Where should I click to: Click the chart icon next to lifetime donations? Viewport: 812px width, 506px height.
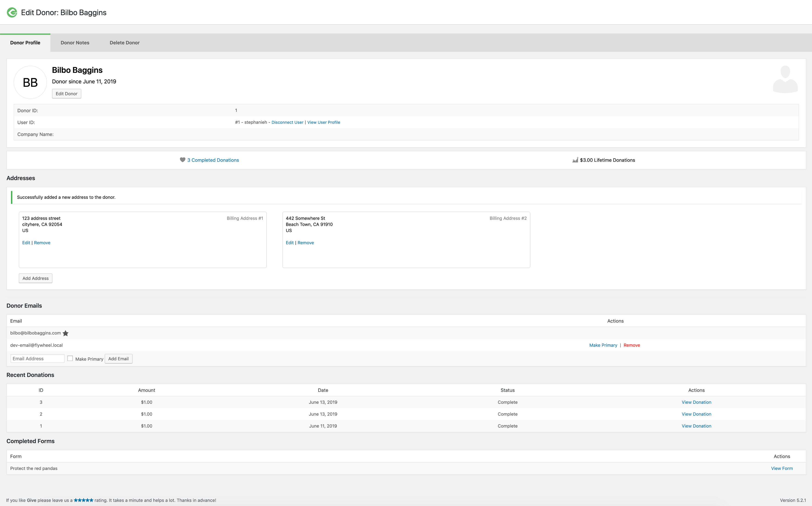pyautogui.click(x=576, y=160)
